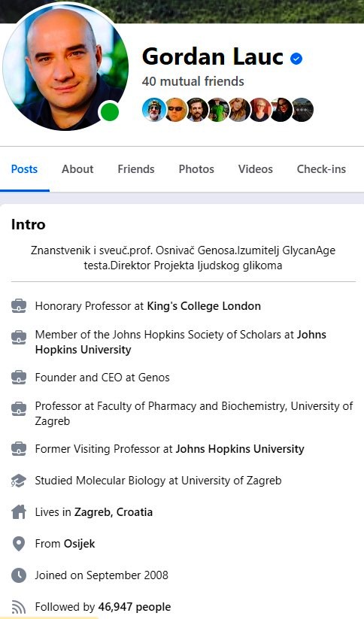
Task: Click the briefcase icon next to King's College London
Action: 19,306
